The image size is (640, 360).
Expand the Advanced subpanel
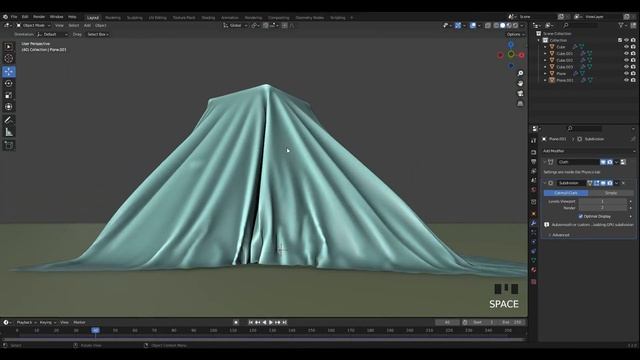[x=559, y=235]
